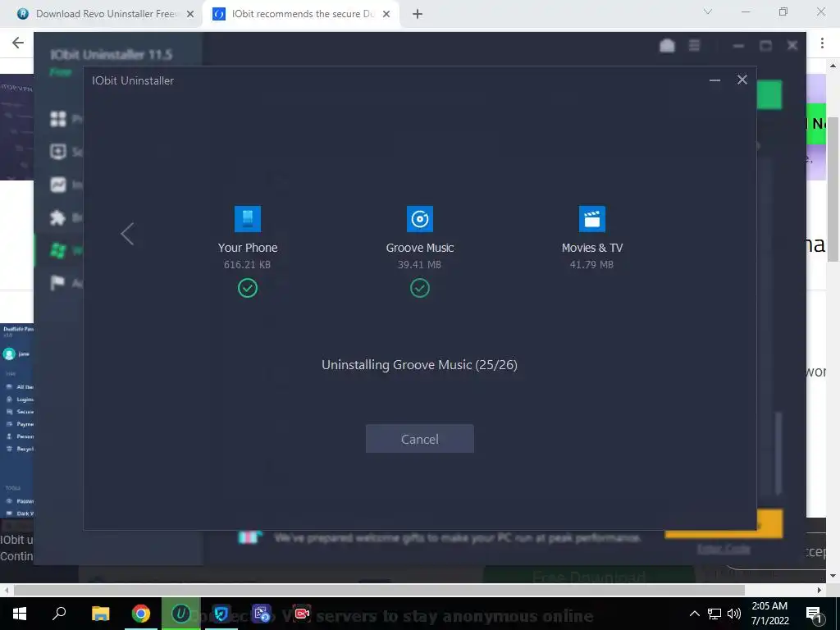Open Google Chrome from the taskbar
This screenshot has height=630, width=840.
tap(140, 614)
